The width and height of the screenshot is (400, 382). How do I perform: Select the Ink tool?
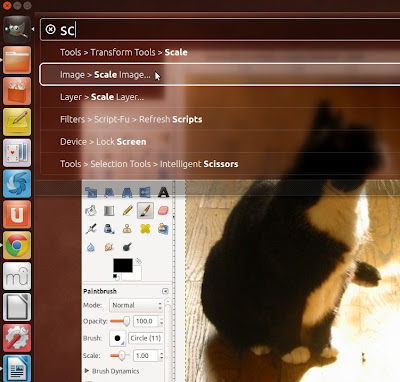(109, 229)
